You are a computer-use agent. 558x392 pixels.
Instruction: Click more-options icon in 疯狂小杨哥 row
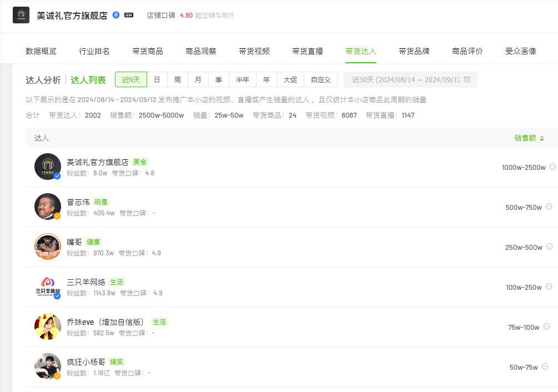coord(545,366)
